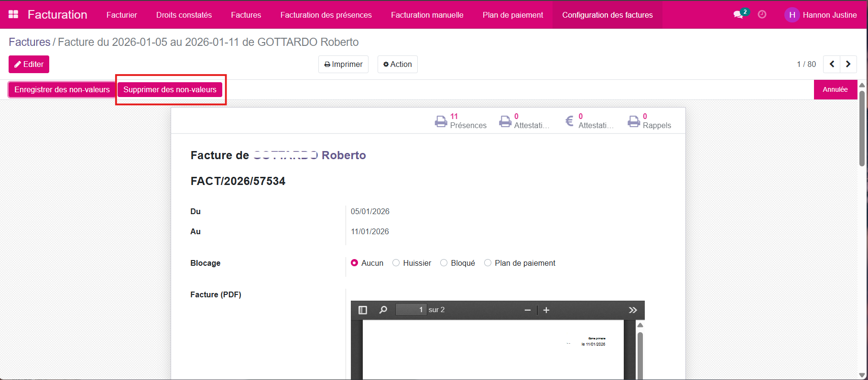Click Supprimer des non-valeurs button
The width and height of the screenshot is (868, 380).
point(170,89)
